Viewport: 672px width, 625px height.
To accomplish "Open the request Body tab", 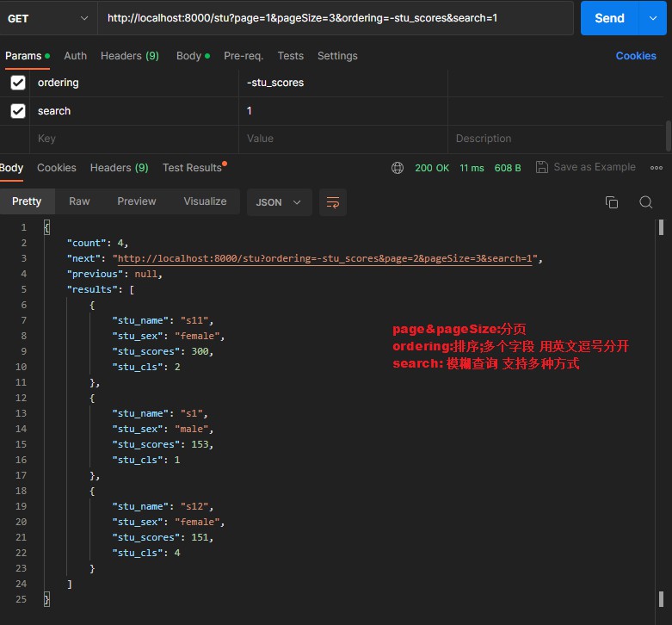I will pos(193,56).
